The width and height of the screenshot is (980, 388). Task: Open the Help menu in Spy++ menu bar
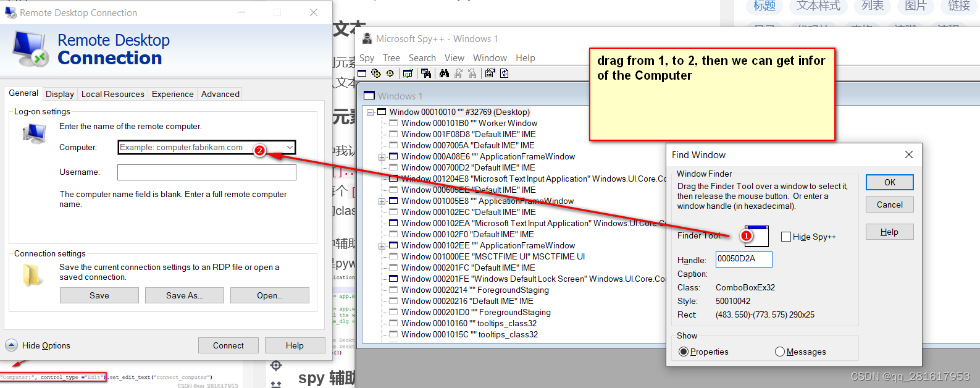[526, 58]
